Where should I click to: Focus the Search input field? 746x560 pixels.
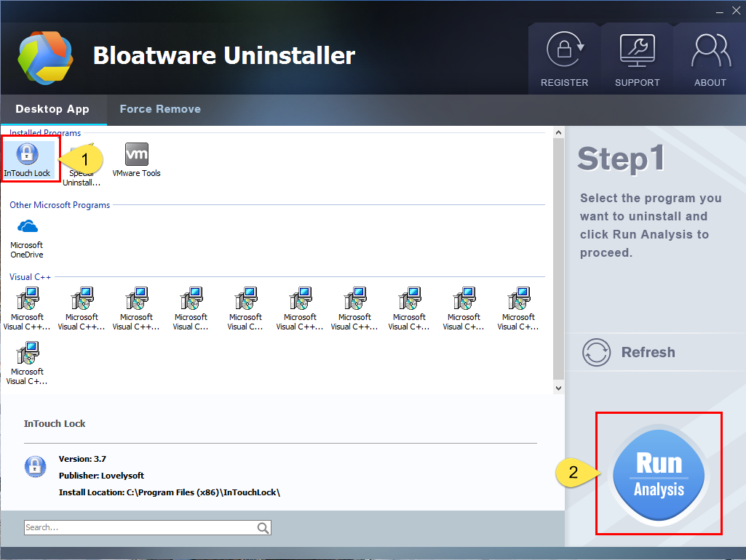tap(148, 528)
